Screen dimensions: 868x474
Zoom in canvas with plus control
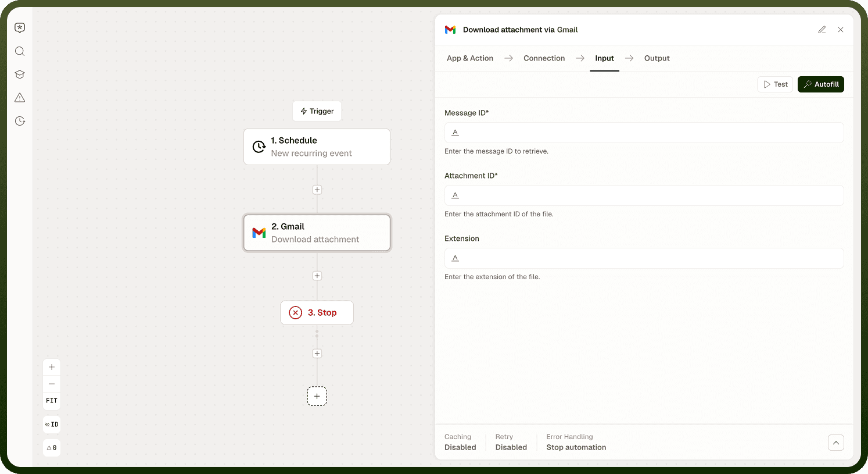(52, 367)
